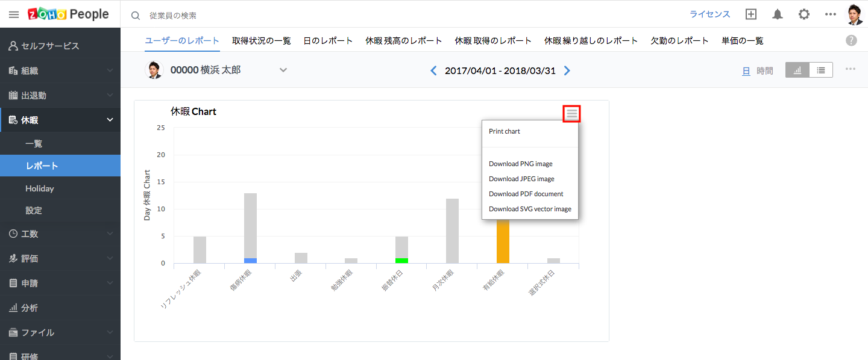Collapse the 休暇 sidebar section
Image resolution: width=868 pixels, height=360 pixels.
pos(110,120)
